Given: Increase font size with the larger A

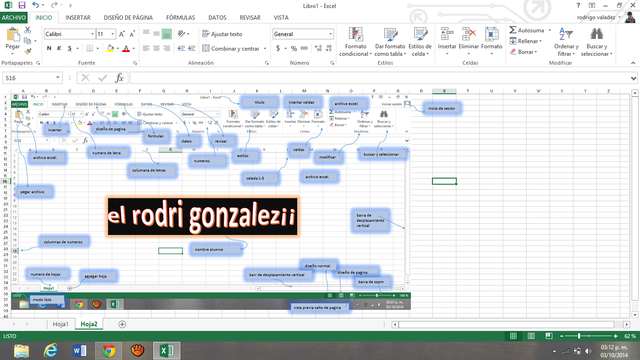Looking at the screenshot, I should point(122,34).
